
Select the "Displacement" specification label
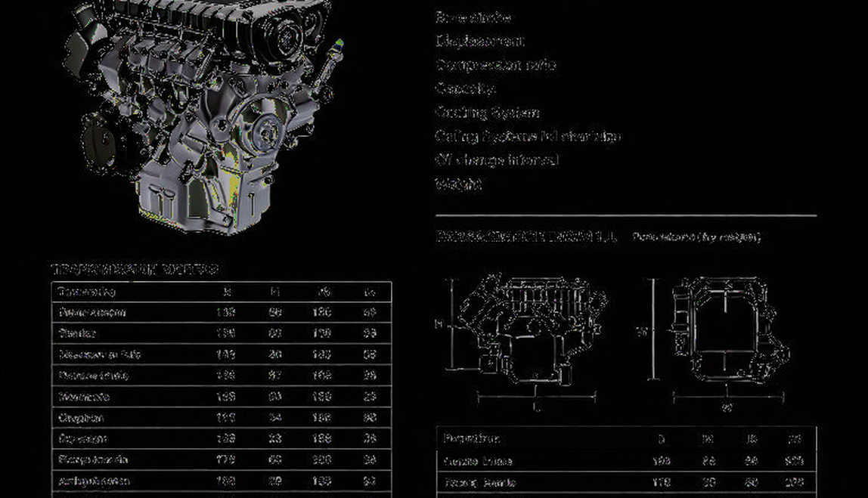click(479, 41)
